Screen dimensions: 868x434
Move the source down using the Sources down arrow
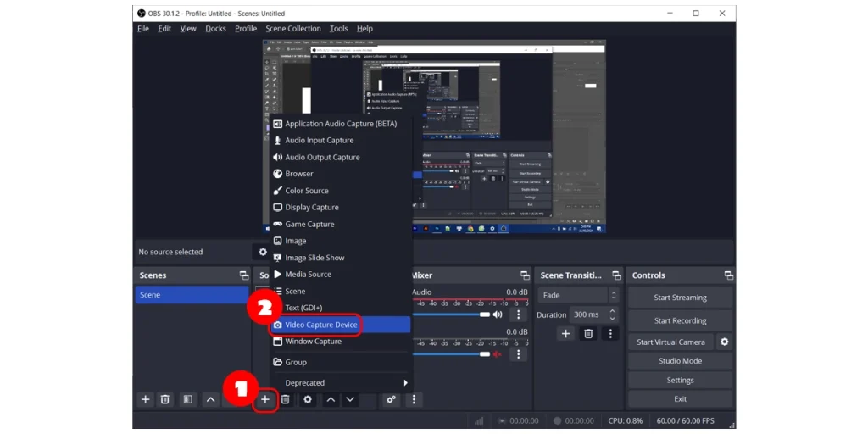coord(350,399)
